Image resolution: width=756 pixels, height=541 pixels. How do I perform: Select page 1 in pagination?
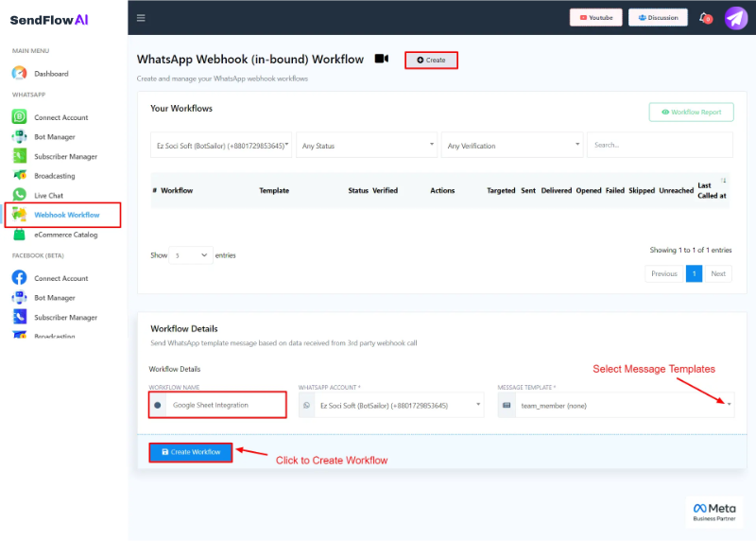click(x=694, y=273)
